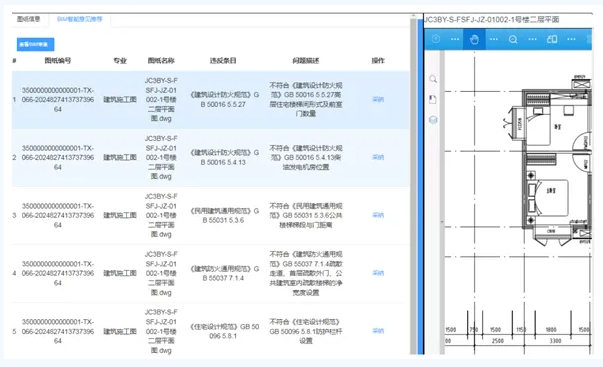The height and width of the screenshot is (367, 603).
Task: Expand the ellipsis menu after the circular arrow icon
Action: [x=455, y=39]
